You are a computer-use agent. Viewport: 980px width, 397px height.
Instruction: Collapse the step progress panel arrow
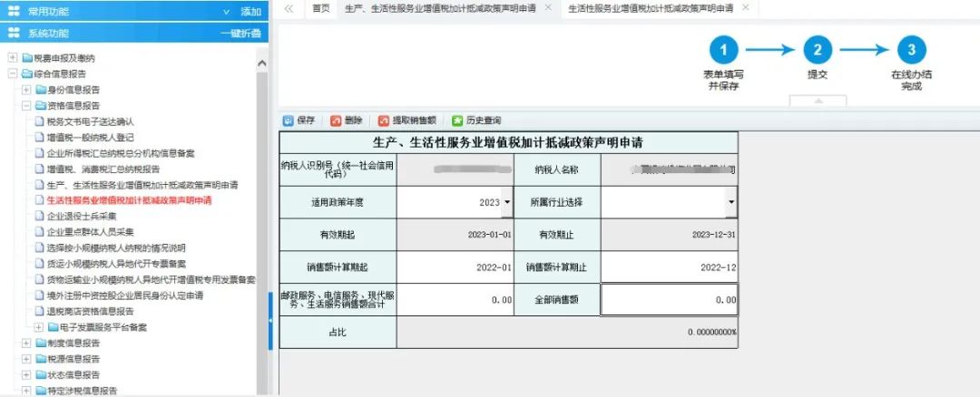(818, 102)
